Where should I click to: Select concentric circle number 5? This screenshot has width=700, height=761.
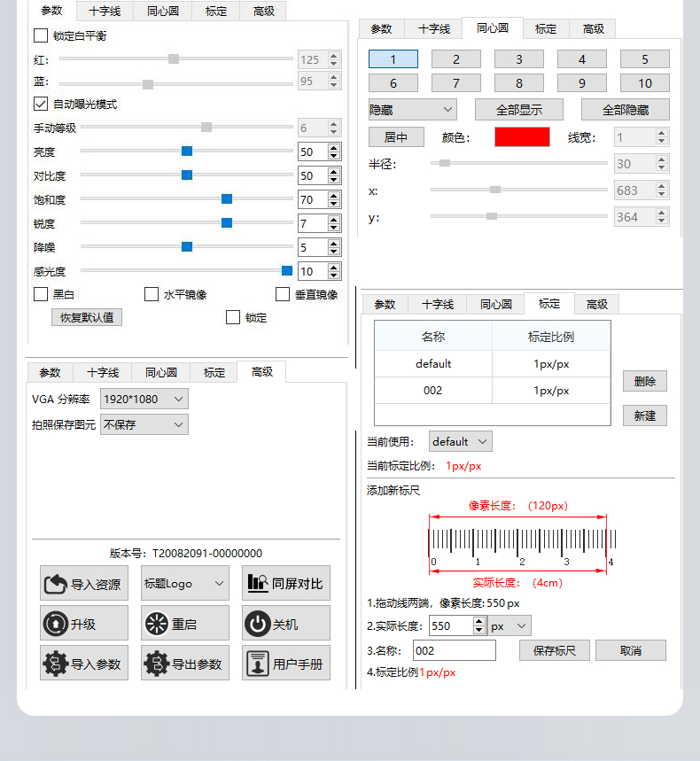(x=645, y=59)
